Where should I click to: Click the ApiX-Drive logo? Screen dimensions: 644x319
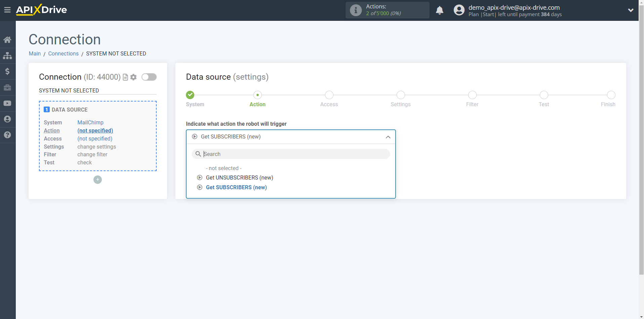41,10
